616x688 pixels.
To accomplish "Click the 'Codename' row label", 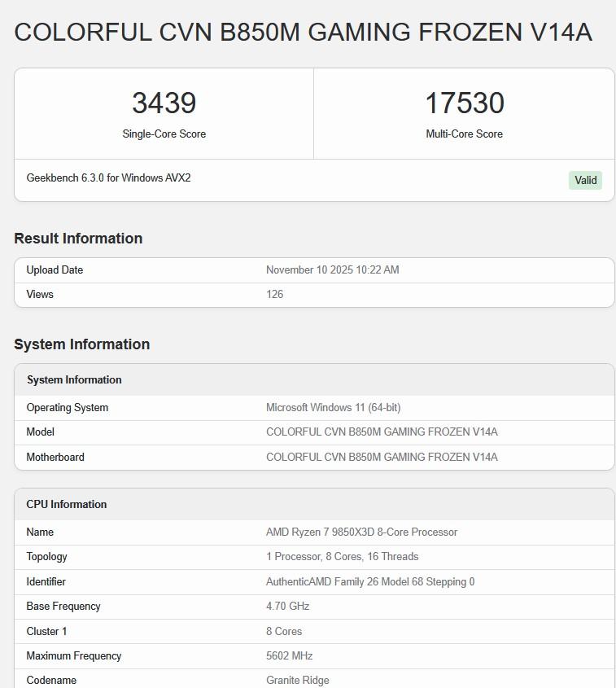I will (51, 681).
